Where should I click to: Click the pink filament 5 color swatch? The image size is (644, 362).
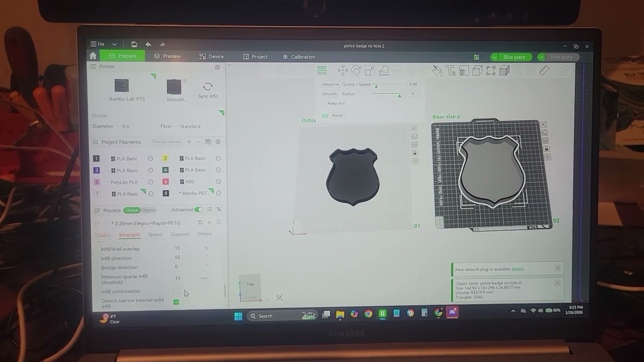97,182
